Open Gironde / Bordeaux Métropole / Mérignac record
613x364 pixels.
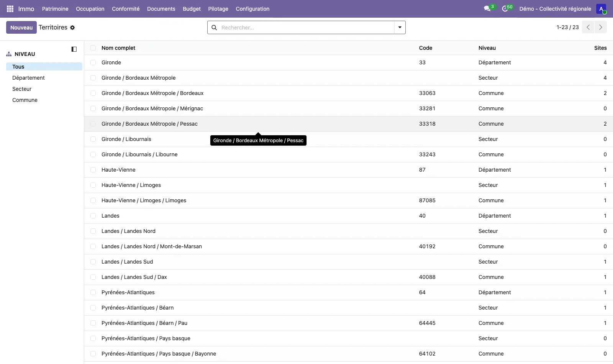tap(152, 108)
